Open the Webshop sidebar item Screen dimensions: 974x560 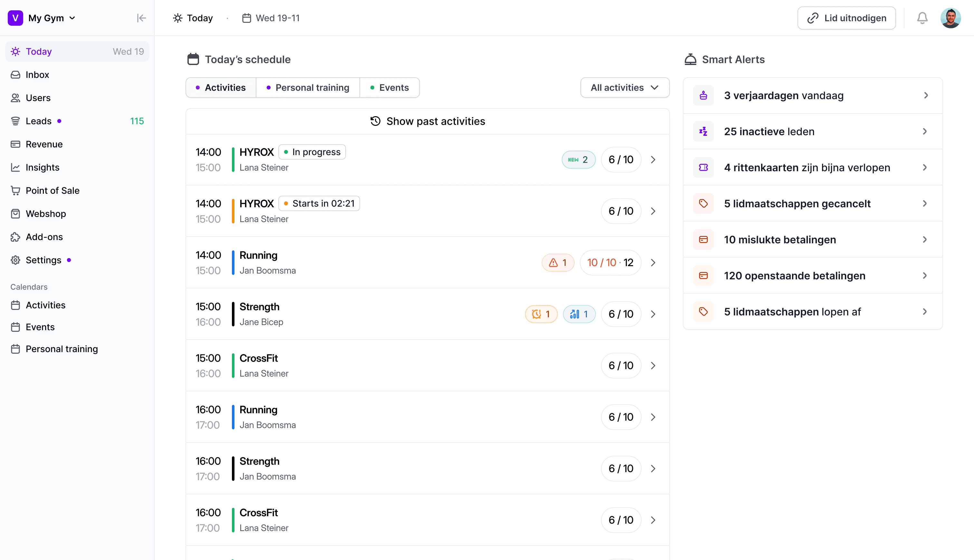[x=45, y=213]
